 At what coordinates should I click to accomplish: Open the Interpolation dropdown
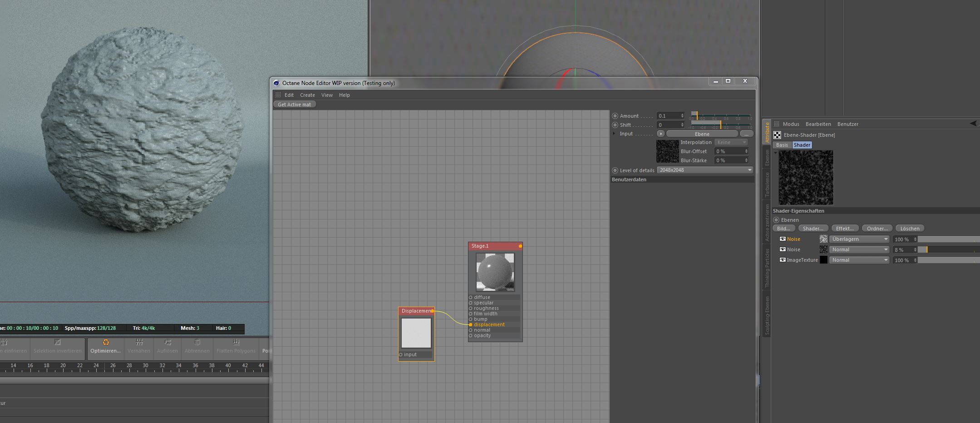point(731,142)
